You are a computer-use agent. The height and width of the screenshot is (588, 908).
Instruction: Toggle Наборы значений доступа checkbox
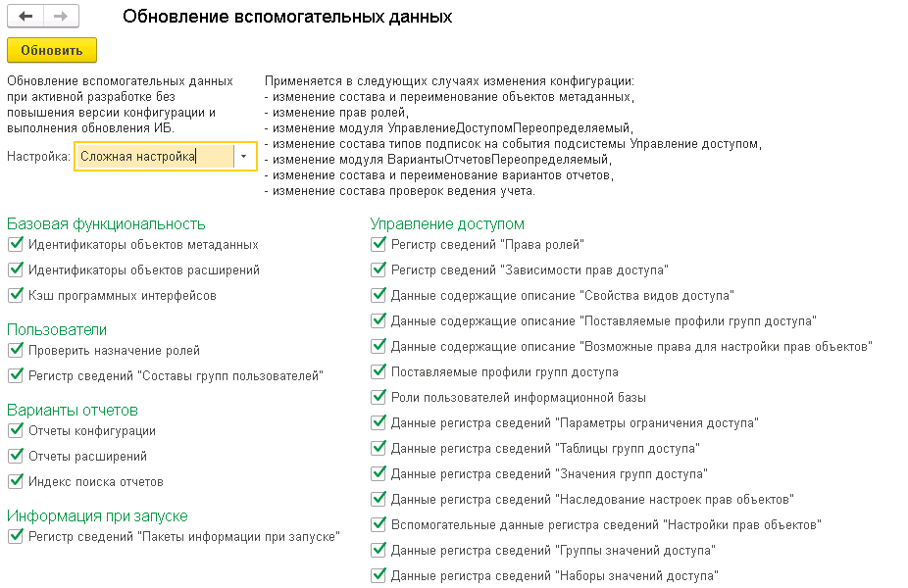(378, 575)
